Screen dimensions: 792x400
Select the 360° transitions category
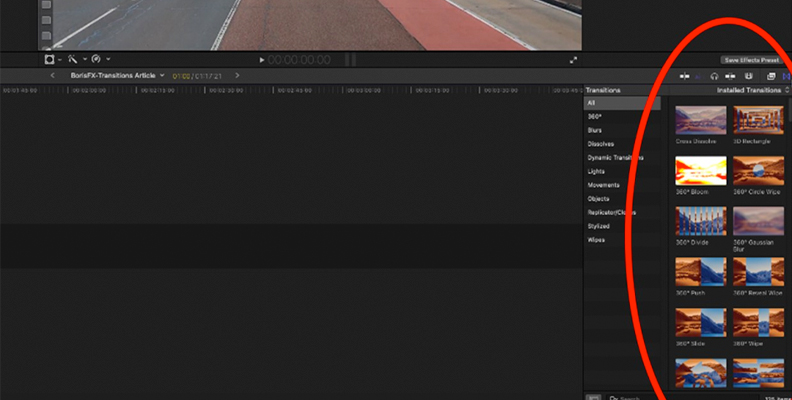(x=622, y=117)
